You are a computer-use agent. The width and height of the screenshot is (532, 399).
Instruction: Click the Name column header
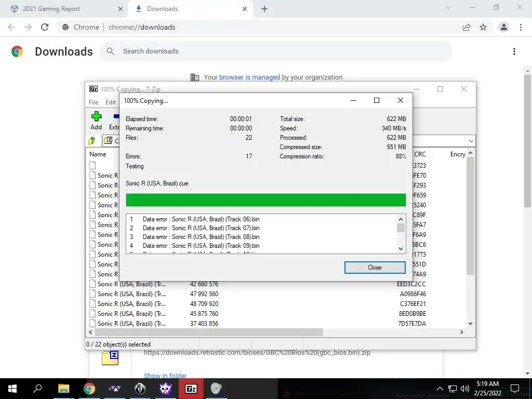coord(98,154)
